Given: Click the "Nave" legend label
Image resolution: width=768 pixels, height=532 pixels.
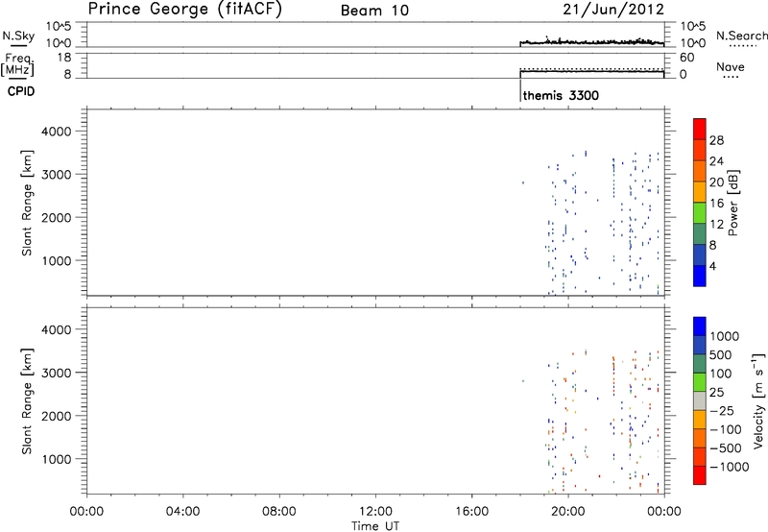Looking at the screenshot, I should [730, 66].
